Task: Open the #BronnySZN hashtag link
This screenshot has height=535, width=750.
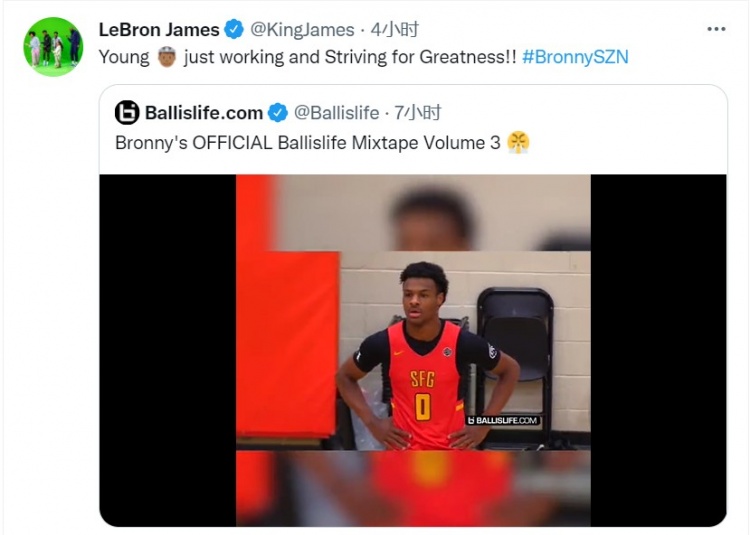Action: [x=575, y=57]
